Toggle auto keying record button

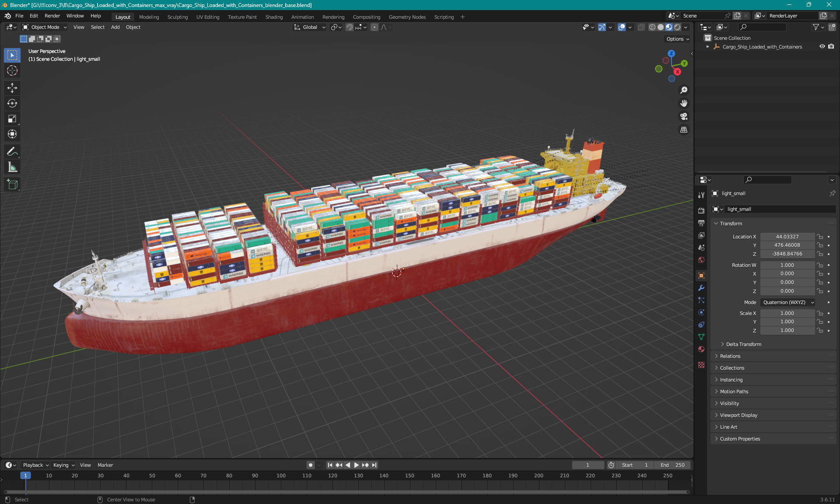click(311, 465)
